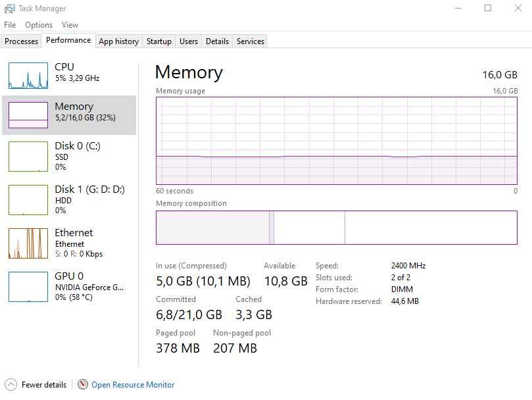Select the Memory graph thumbnail in sidebar
Viewport: 532px width, 400px height.
pyautogui.click(x=28, y=114)
